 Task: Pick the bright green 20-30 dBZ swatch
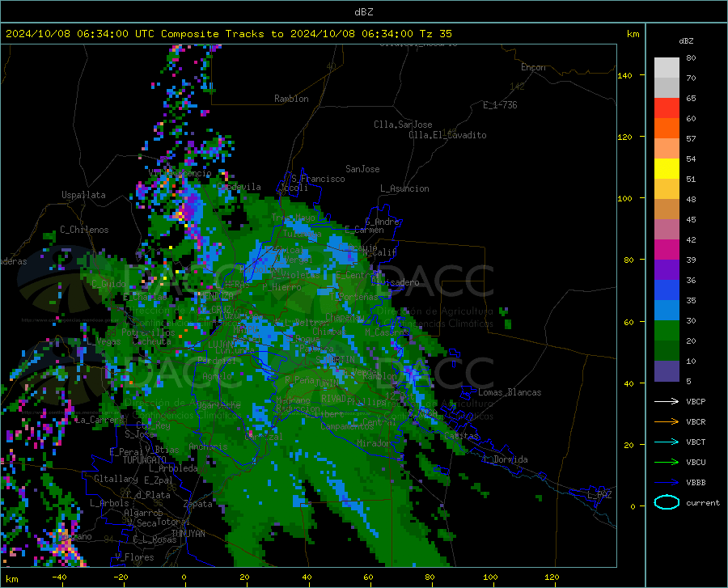coord(667,331)
